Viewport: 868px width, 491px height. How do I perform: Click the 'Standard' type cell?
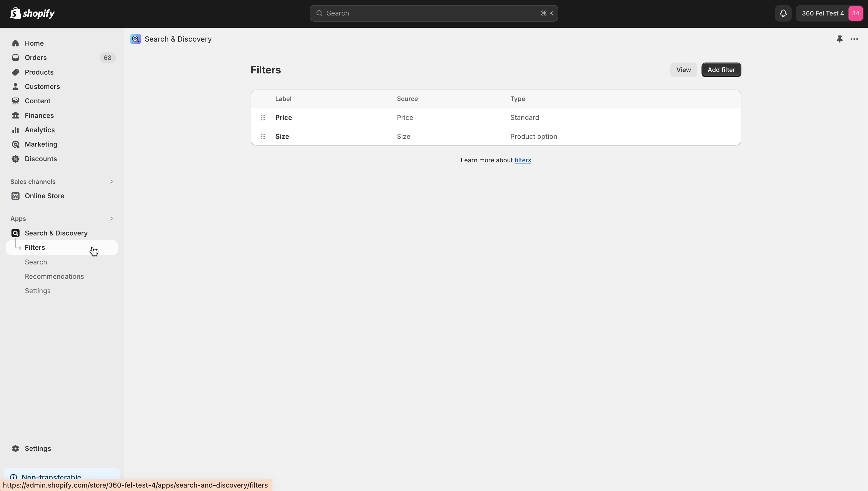click(x=524, y=118)
